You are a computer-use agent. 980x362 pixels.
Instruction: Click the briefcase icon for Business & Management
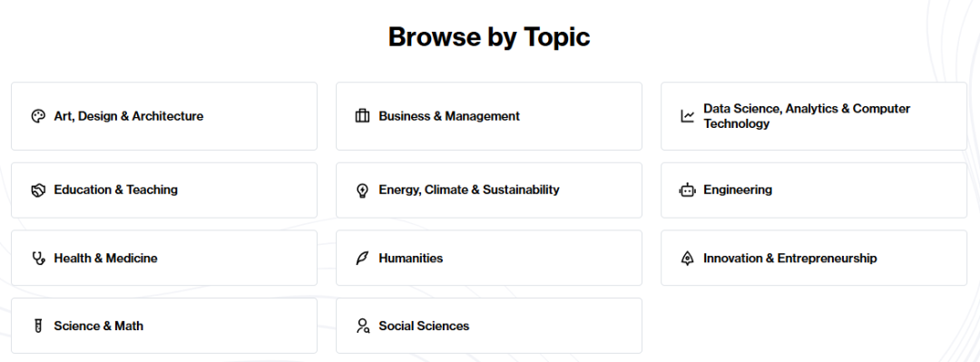362,116
